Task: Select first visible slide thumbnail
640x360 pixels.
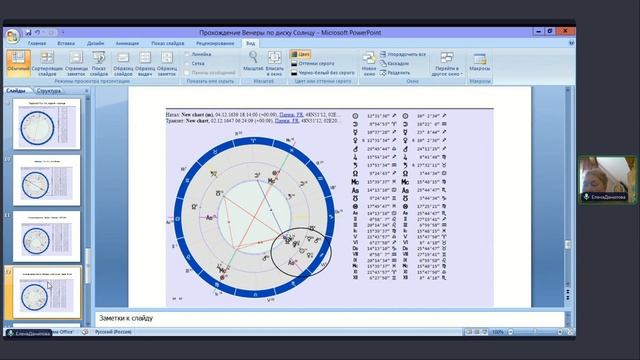Action: tap(47, 124)
